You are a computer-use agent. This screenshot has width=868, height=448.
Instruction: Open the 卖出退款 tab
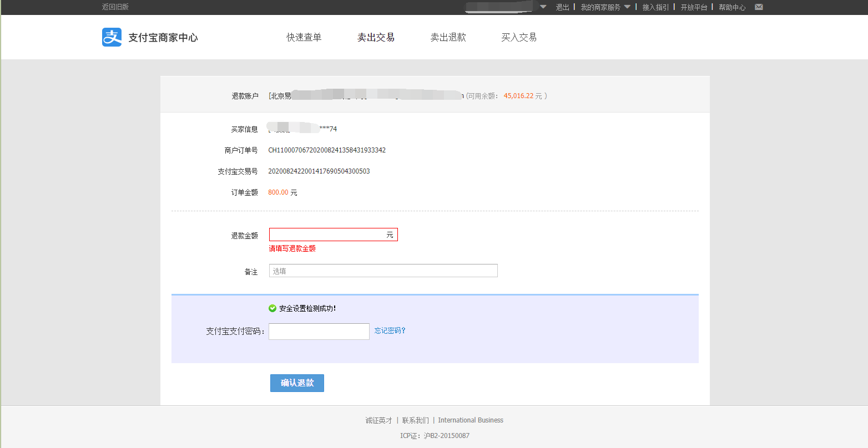pos(448,37)
